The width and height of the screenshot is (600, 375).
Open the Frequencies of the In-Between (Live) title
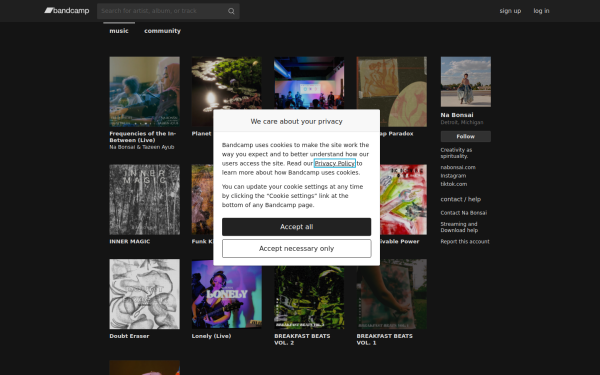click(142, 137)
